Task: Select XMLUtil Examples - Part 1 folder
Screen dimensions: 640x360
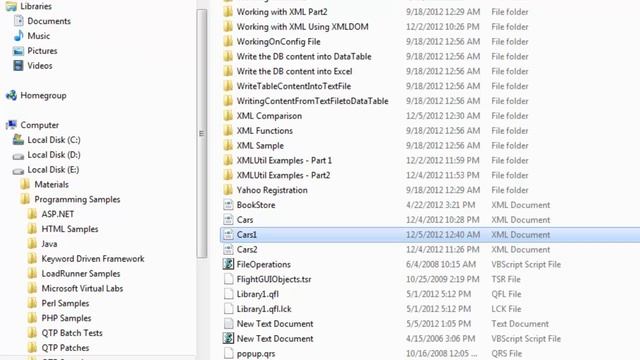Action: tap(284, 160)
